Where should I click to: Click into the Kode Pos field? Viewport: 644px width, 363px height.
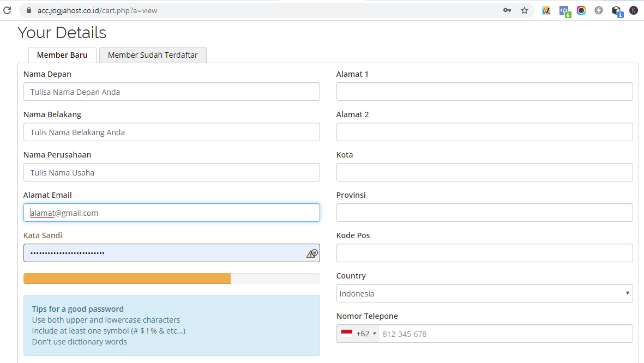click(x=484, y=253)
